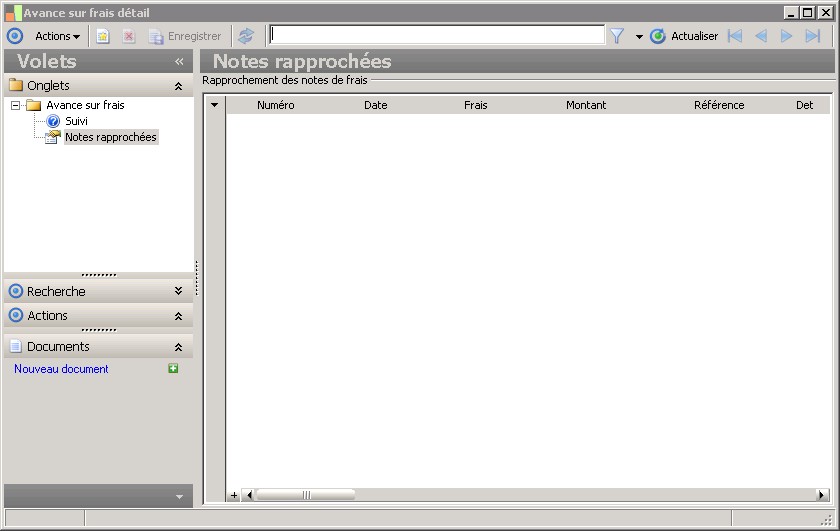Image resolution: width=840 pixels, height=531 pixels.
Task: Collapse the Avance sur frais tree node
Action: 16,106
